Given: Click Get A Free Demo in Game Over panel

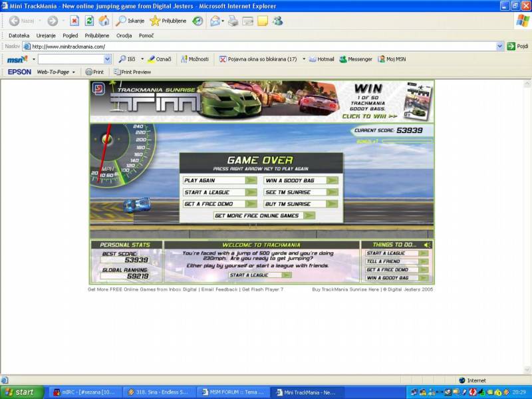Looking at the screenshot, I should pos(220,204).
